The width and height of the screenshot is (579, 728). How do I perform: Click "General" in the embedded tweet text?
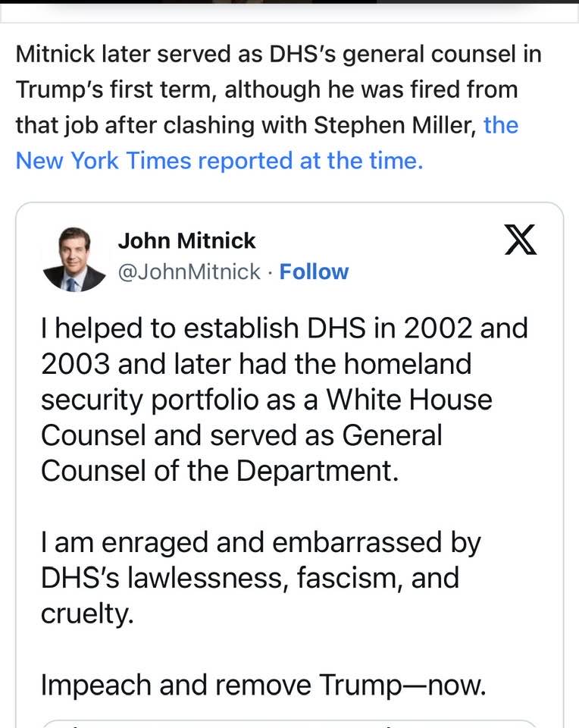pyautogui.click(x=392, y=435)
